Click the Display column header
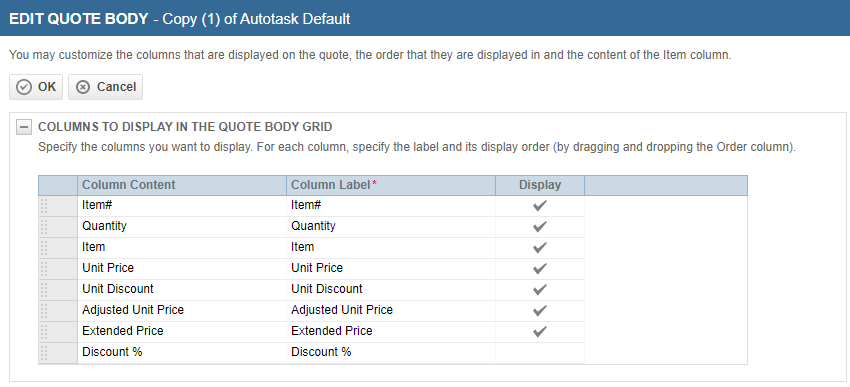Viewport: 850px width, 387px height. click(540, 185)
